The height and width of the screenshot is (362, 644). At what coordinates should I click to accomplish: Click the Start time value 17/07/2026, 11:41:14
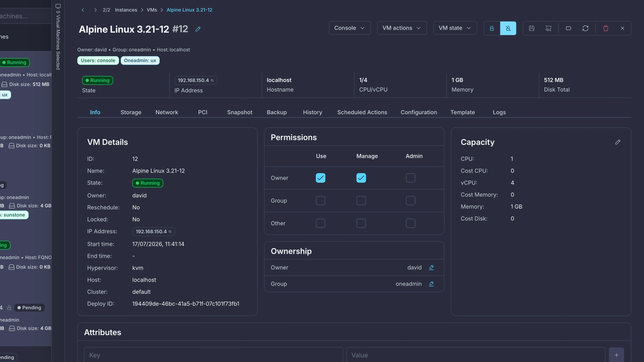click(x=158, y=244)
